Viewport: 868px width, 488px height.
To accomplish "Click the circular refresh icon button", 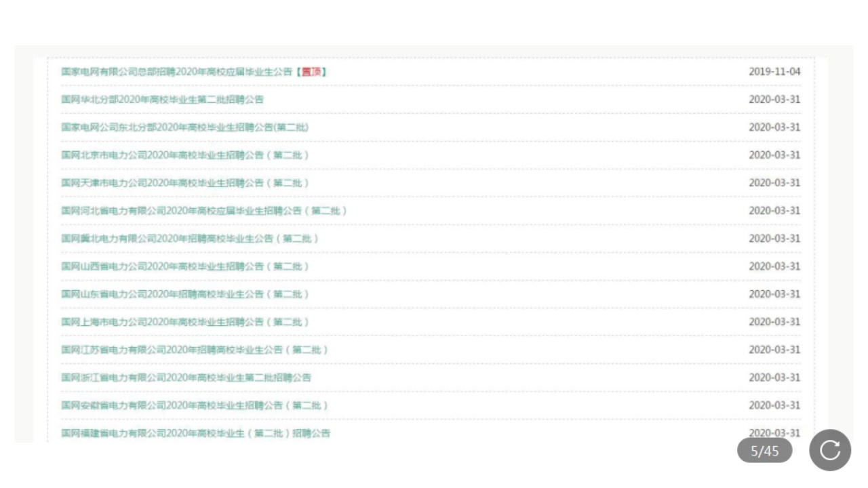I will [830, 450].
